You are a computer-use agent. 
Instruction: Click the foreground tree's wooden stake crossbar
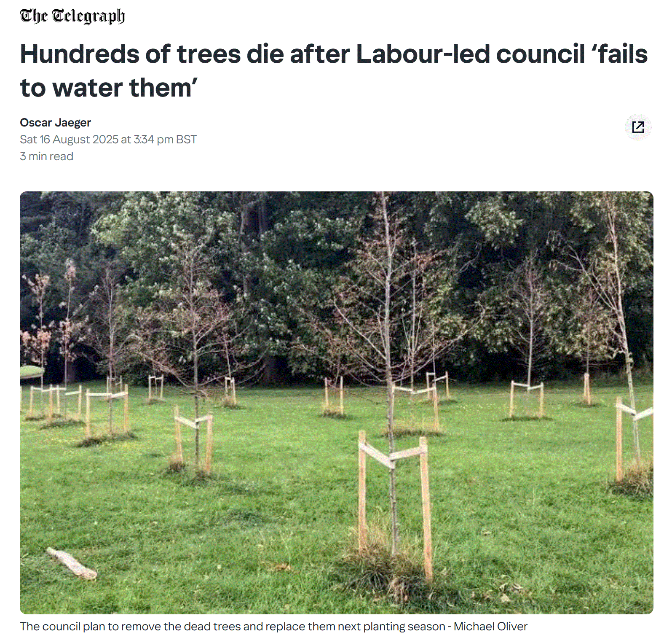tap(393, 455)
